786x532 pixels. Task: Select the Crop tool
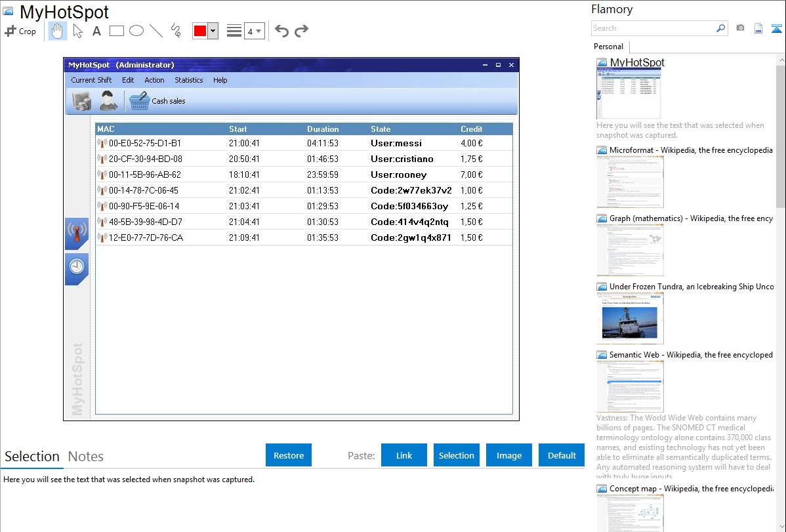20,31
